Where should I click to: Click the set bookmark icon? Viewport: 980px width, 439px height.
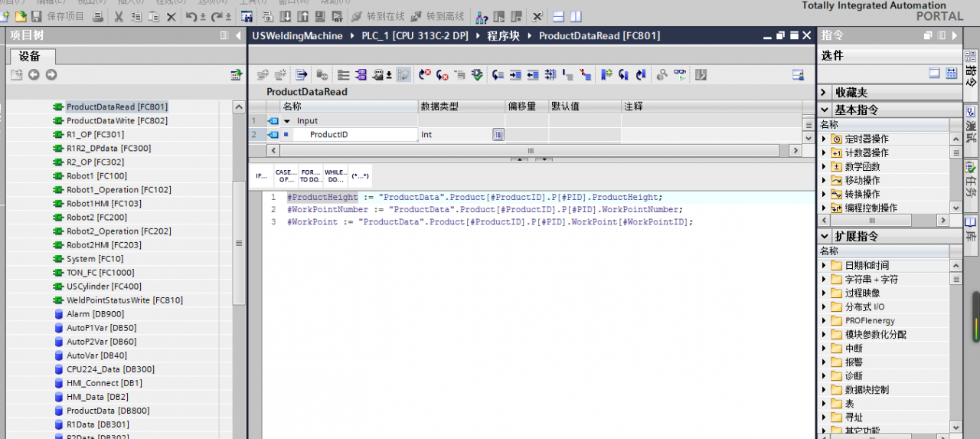pos(606,74)
